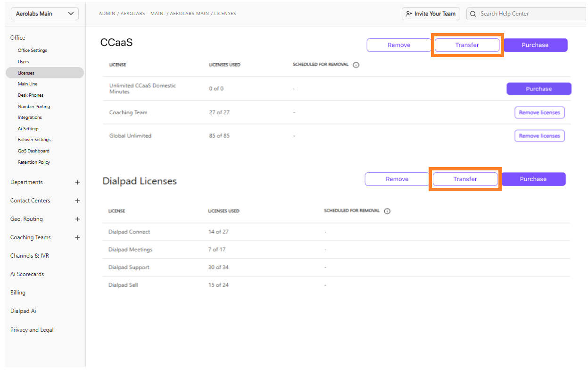Screen dimensions: 588x370
Task: Expand Geo. Routing with the plus icon
Action: coord(77,219)
